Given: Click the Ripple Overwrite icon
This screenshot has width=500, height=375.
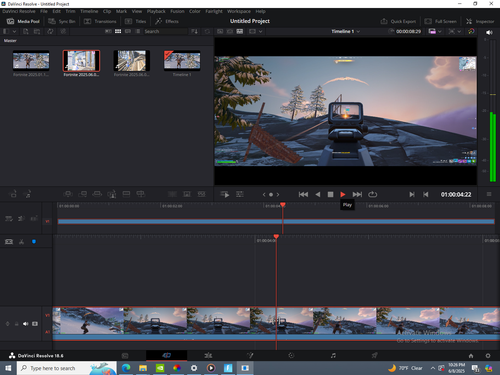Looking at the screenshot, I should click(97, 194).
